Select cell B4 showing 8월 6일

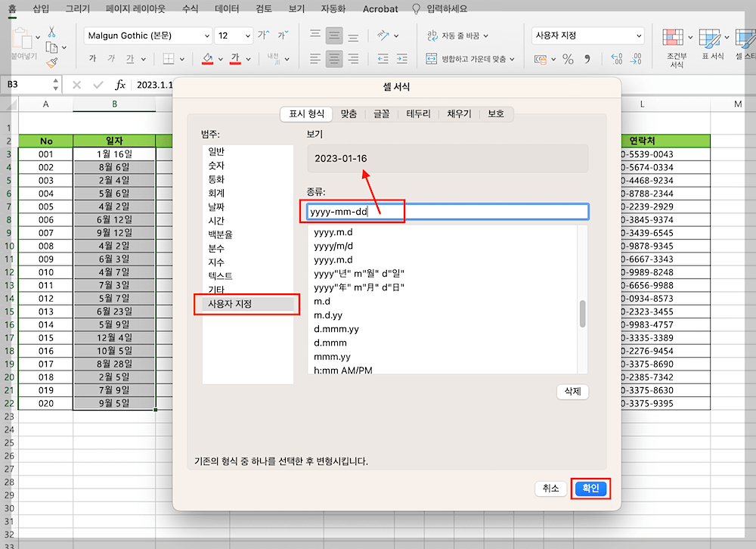[114, 167]
